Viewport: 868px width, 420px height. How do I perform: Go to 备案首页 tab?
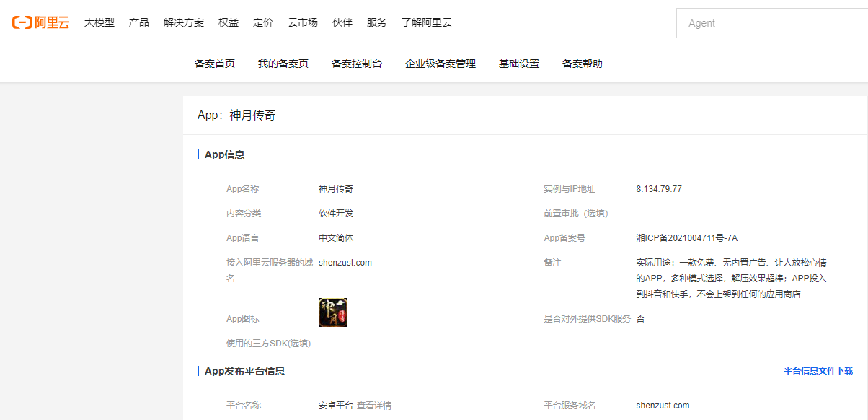click(x=215, y=64)
